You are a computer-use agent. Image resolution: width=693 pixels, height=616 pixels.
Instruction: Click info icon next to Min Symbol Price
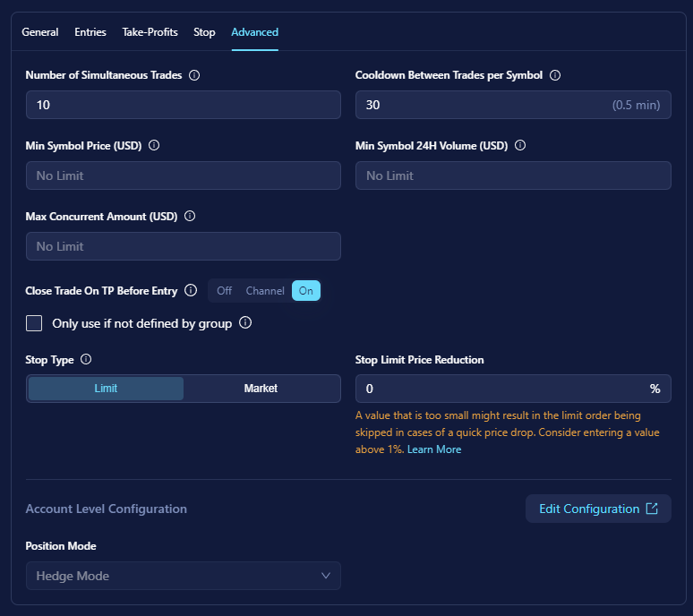[x=154, y=145]
